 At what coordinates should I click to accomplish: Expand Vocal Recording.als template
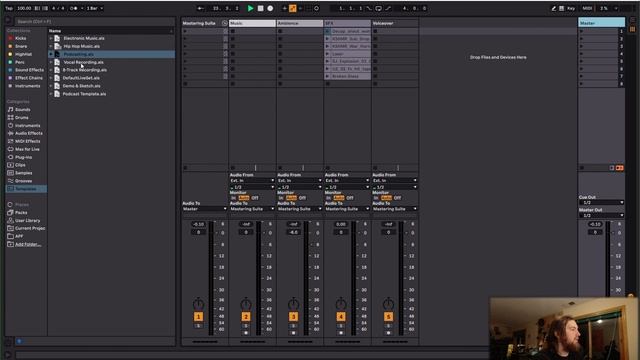(51, 62)
